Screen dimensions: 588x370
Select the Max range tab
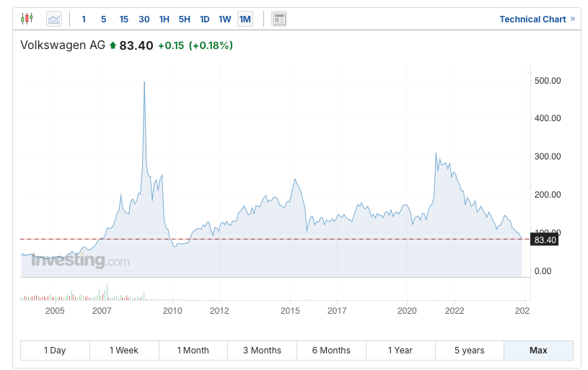pyautogui.click(x=538, y=350)
